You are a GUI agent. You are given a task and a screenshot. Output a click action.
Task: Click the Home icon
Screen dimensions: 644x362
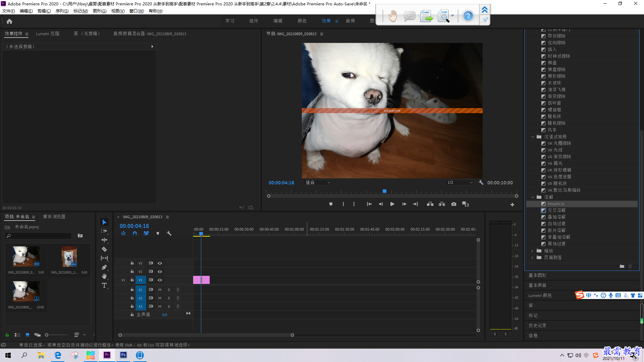(9, 21)
